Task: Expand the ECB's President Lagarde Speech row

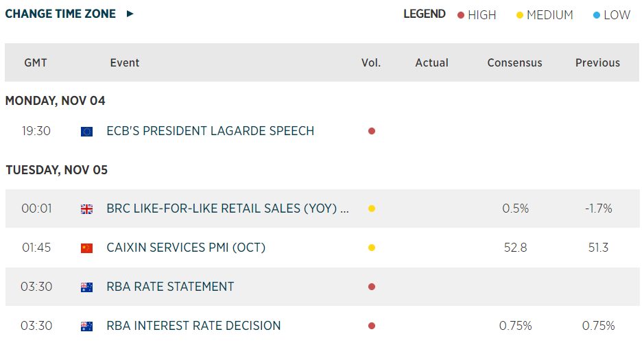Action: 210,131
